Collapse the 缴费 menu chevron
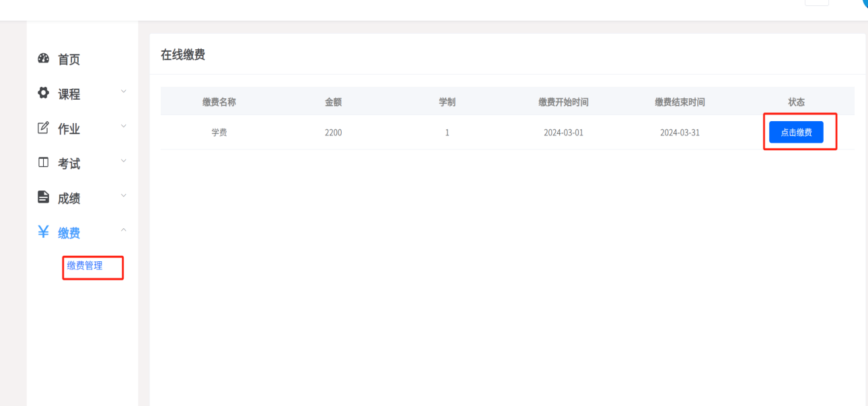Image resolution: width=868 pixels, height=406 pixels. (x=123, y=230)
